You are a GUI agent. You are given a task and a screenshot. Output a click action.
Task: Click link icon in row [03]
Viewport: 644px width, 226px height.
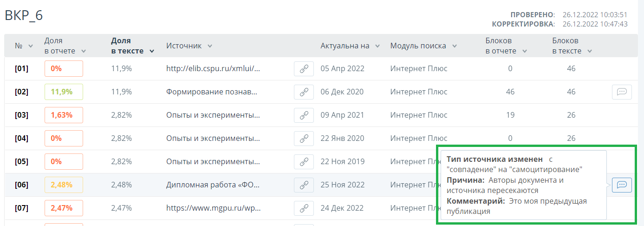tap(304, 115)
